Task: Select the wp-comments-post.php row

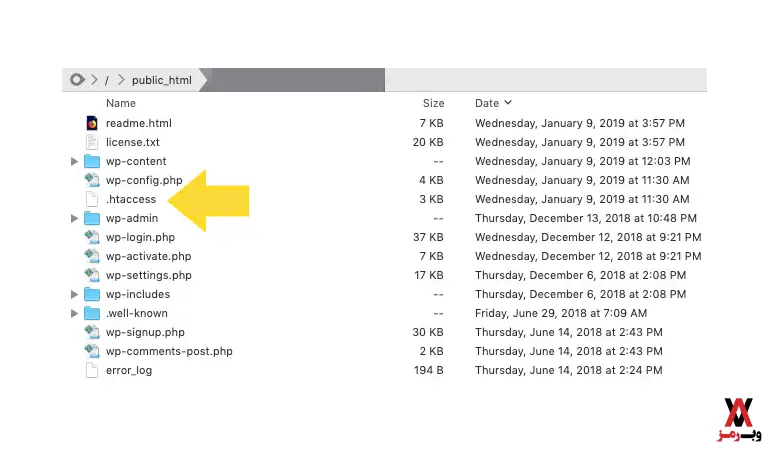Action: (x=168, y=351)
